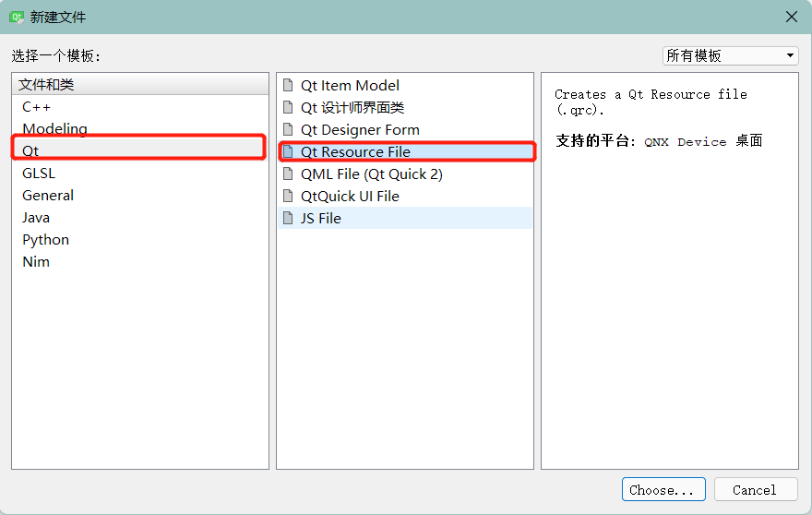Click the Qt logo in title bar
Image resolution: width=812 pixels, height=515 pixels.
(17, 18)
